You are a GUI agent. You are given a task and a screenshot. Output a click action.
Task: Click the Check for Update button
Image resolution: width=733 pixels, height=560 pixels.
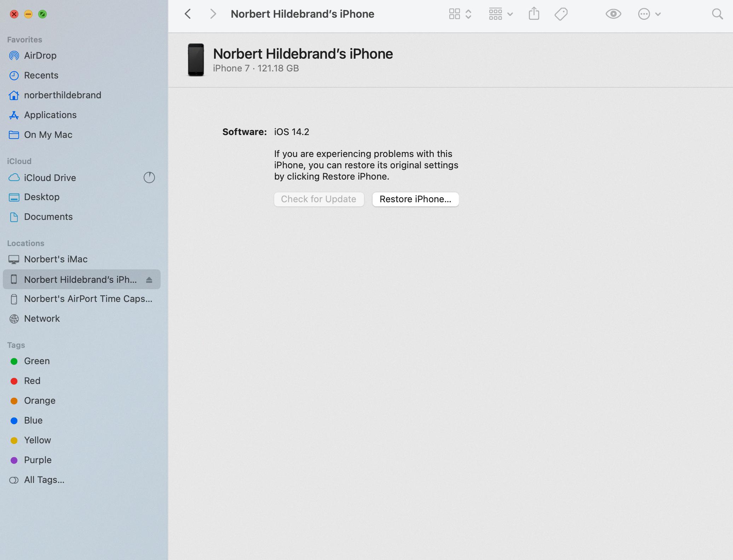pos(319,199)
